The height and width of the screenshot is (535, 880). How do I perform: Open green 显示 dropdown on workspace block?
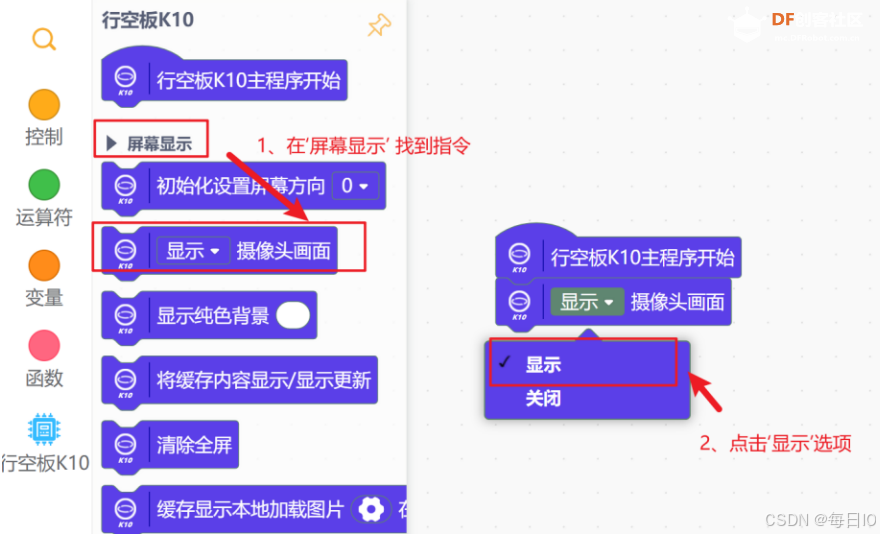(x=587, y=302)
